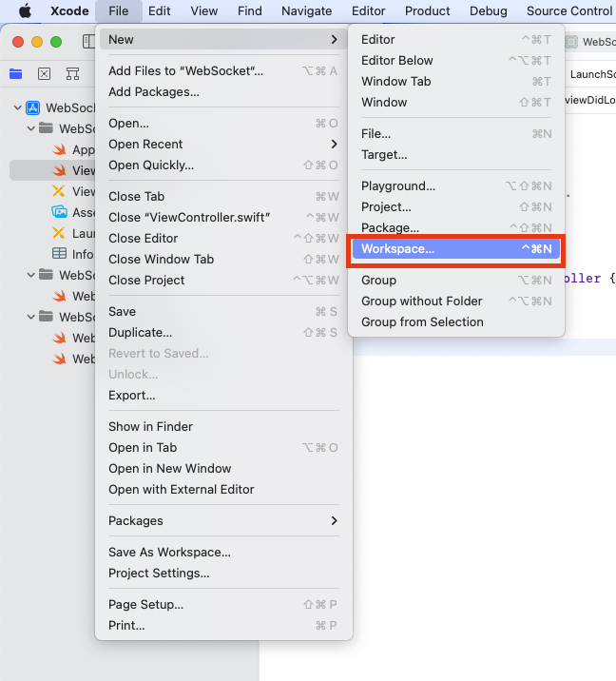Screen dimensions: 616x681
Task: Choose Open in Tab item
Action: point(222,447)
